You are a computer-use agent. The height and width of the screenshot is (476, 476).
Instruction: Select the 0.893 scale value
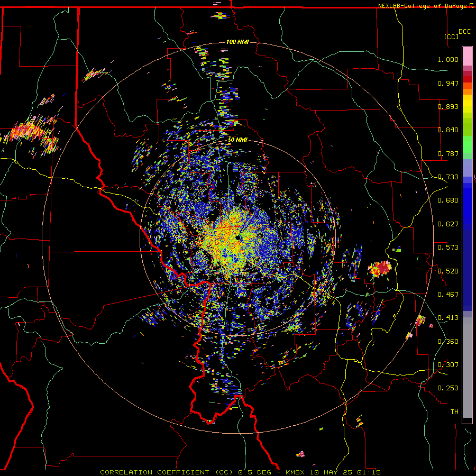point(448,106)
